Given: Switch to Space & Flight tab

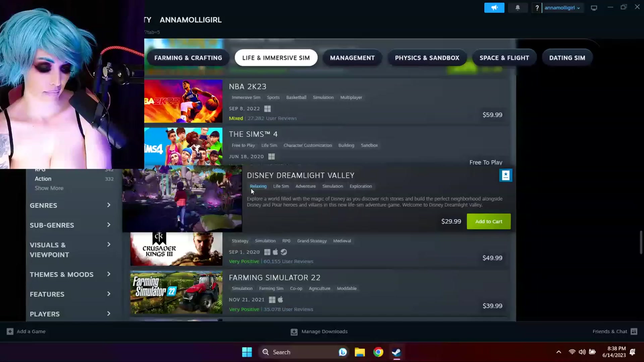Looking at the screenshot, I should [504, 58].
